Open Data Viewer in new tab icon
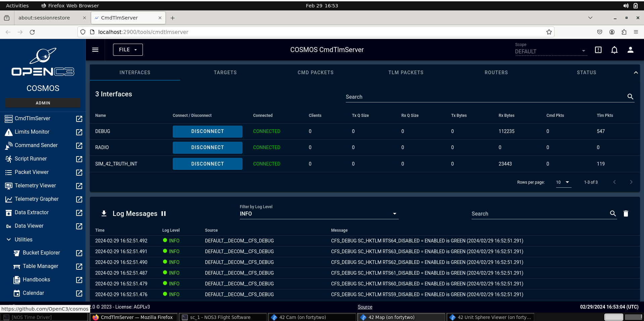The height and width of the screenshot is (321, 644). coord(79,226)
